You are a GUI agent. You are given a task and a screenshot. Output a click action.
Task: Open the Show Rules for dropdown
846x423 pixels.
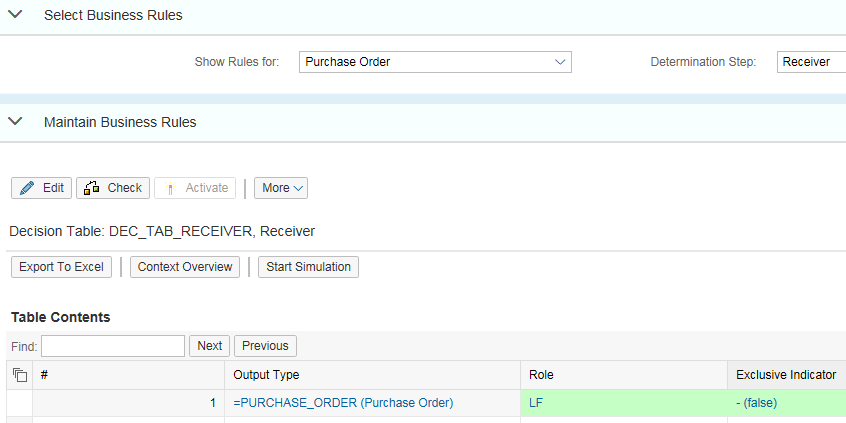pyautogui.click(x=435, y=62)
